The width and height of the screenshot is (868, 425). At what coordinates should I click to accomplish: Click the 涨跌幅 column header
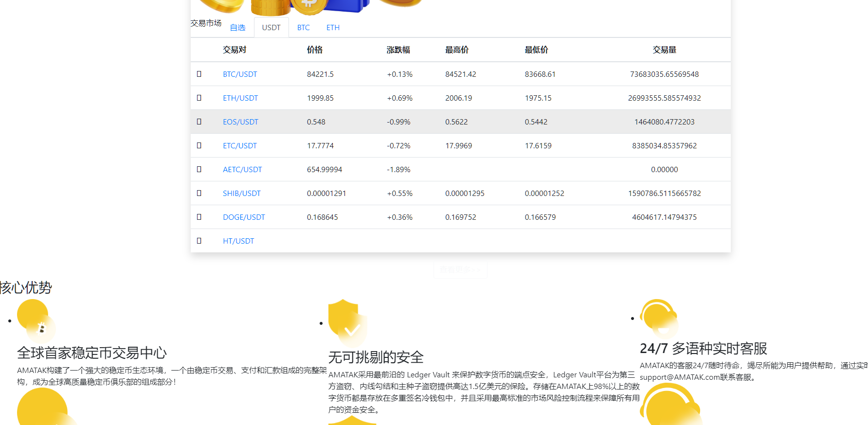pyautogui.click(x=398, y=50)
